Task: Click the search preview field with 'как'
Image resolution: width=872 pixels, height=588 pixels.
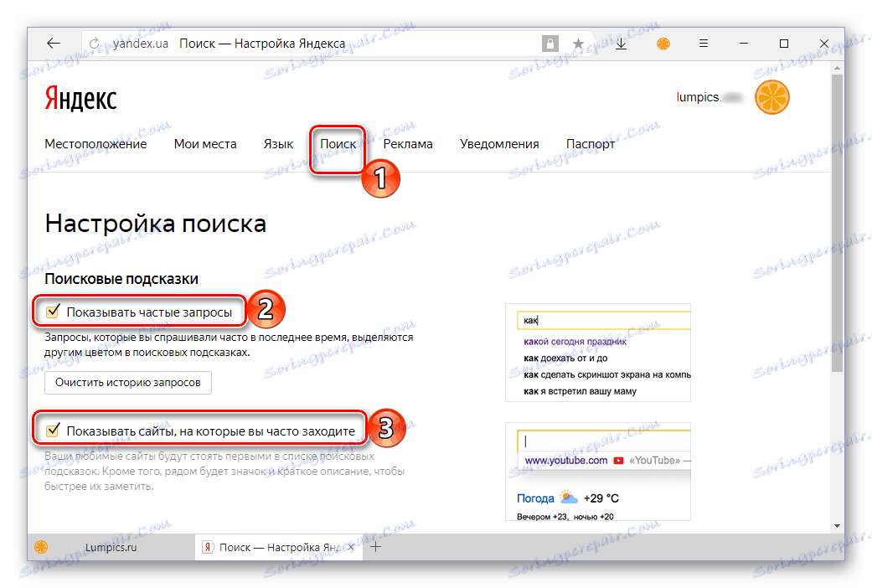Action: (x=604, y=321)
